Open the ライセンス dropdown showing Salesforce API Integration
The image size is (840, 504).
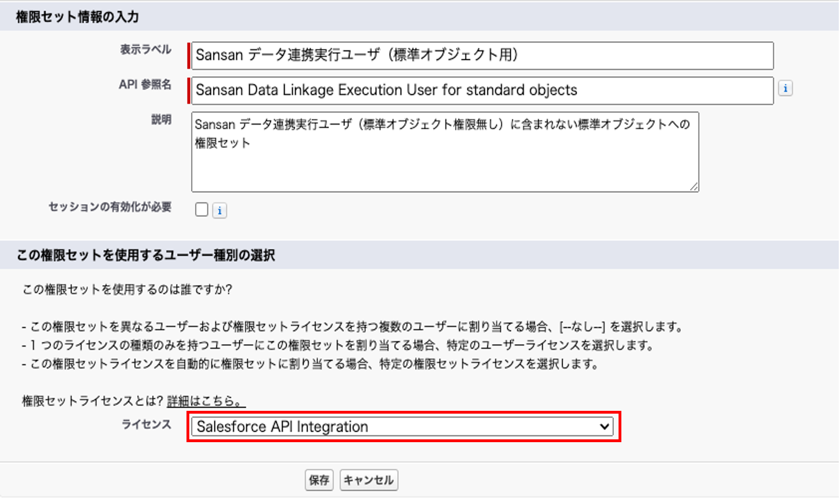402,426
